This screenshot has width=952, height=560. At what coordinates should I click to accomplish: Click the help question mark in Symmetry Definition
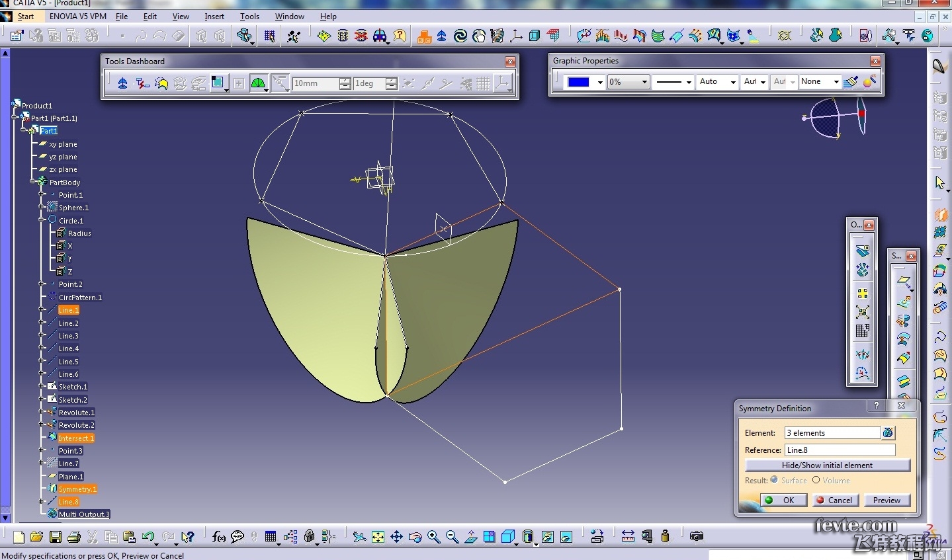click(877, 406)
